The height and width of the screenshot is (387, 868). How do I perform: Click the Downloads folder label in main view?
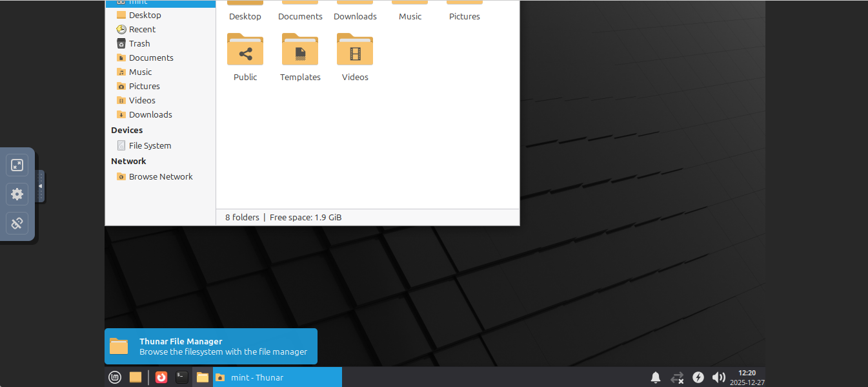[355, 16]
